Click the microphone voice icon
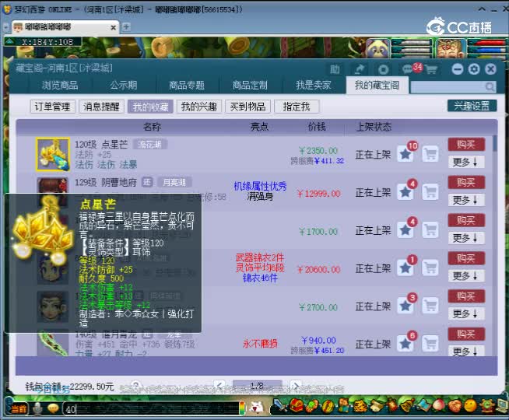This screenshot has width=509, height=420. pyautogui.click(x=37, y=408)
